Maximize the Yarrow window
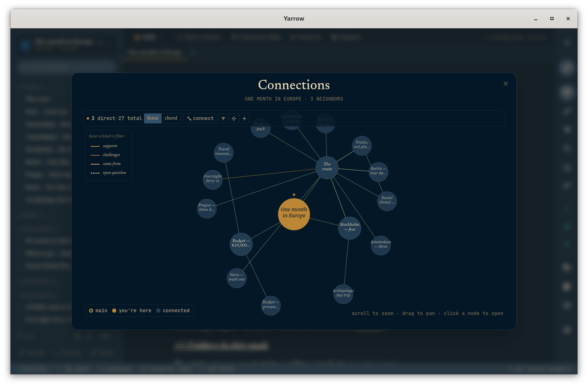588x386 pixels. 552,19
